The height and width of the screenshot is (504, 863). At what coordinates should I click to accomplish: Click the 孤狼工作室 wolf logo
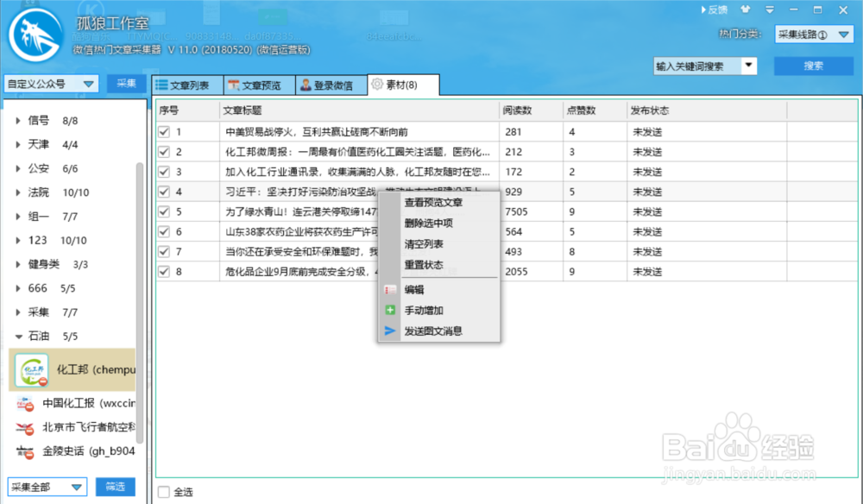coord(35,35)
